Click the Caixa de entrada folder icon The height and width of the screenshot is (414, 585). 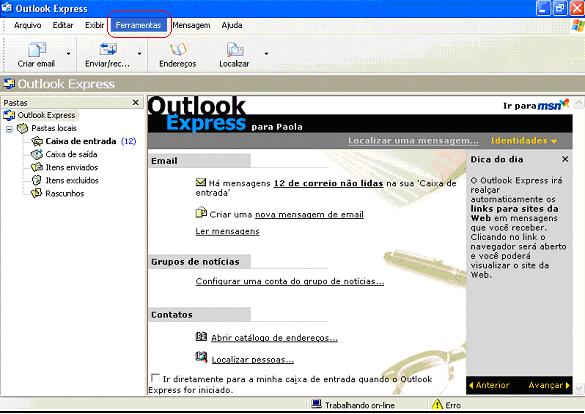[x=37, y=141]
